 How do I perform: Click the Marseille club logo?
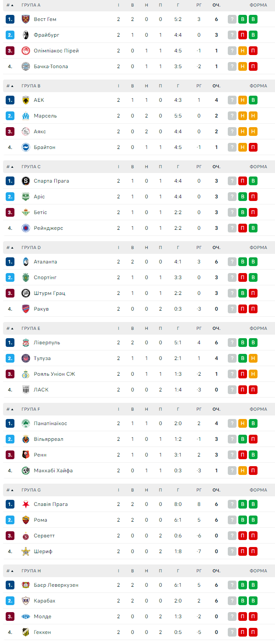[25, 116]
